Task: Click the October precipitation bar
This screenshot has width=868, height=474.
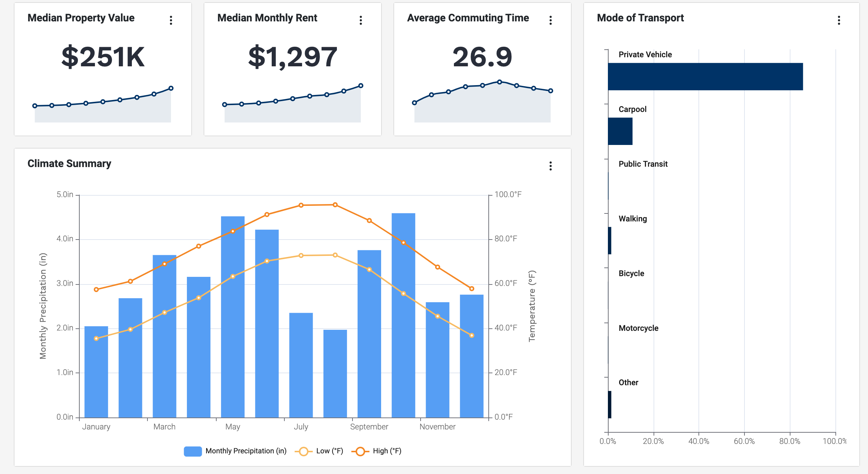Action: click(x=403, y=326)
